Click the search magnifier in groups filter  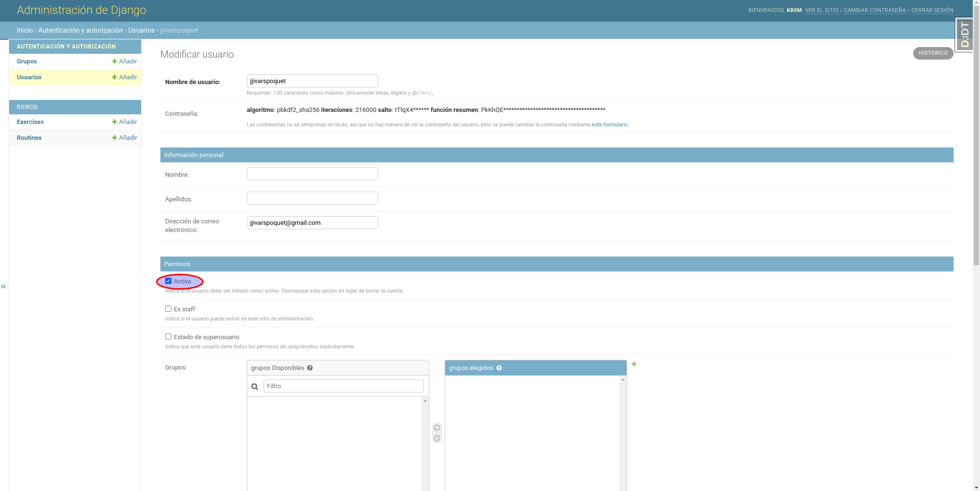255,387
